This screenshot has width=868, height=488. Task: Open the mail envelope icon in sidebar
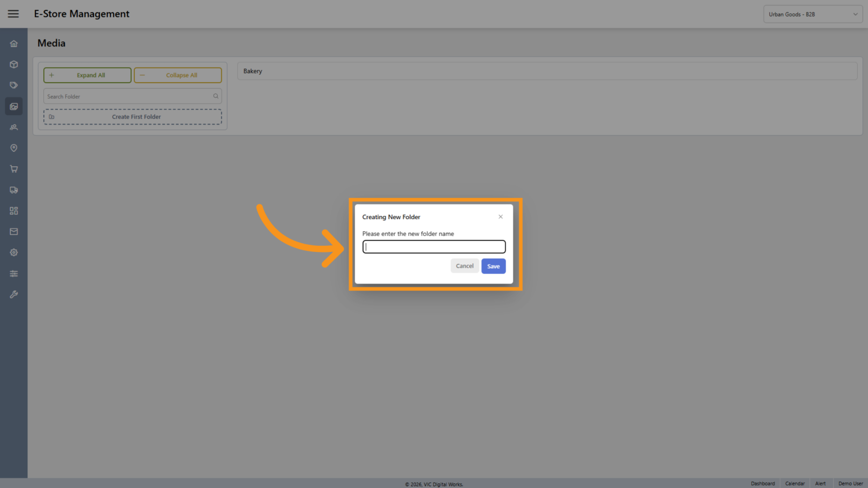click(x=14, y=232)
